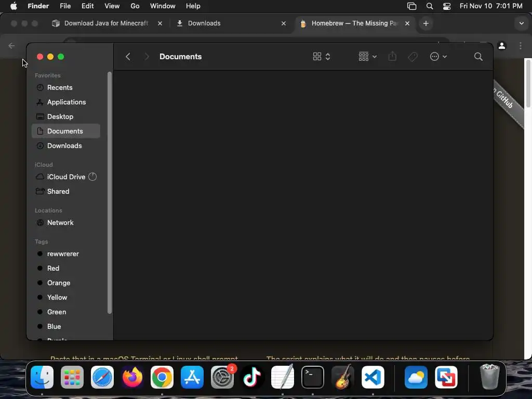Switch to the Downloads browser tab
This screenshot has height=399, width=532.
point(232,23)
